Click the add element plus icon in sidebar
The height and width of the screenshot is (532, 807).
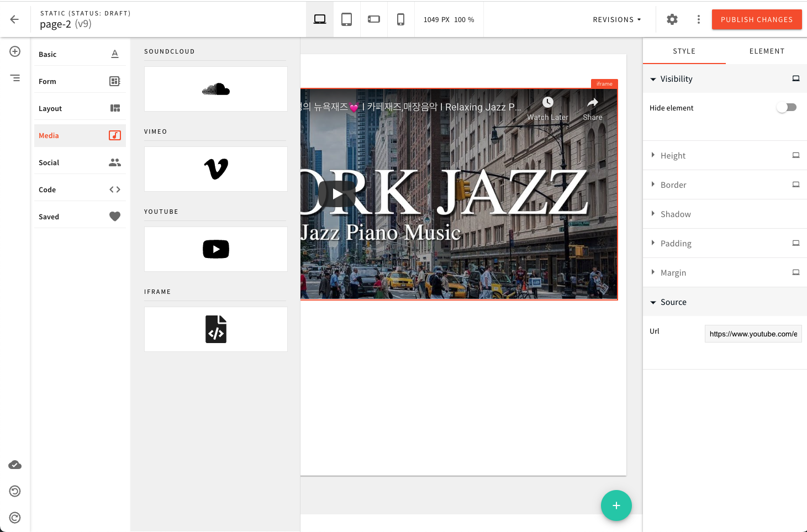click(15, 51)
